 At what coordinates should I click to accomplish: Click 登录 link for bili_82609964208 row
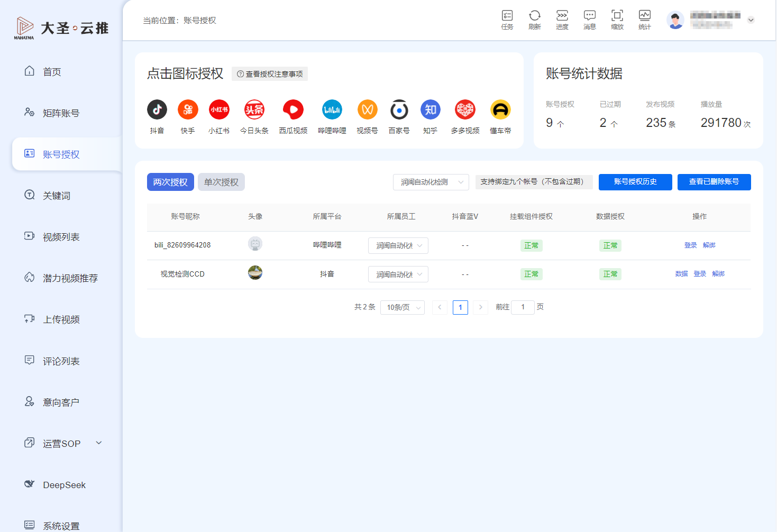[691, 245]
